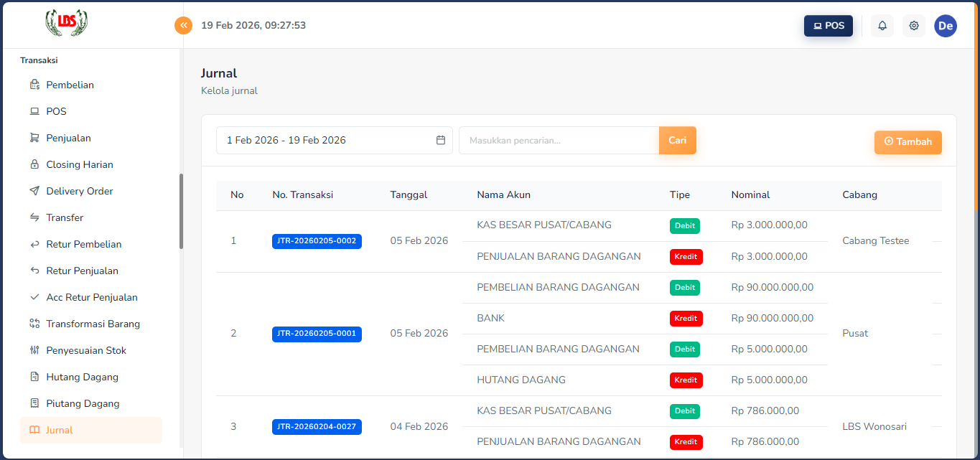Click the No. Transaksi column header
980x460 pixels.
tap(303, 194)
